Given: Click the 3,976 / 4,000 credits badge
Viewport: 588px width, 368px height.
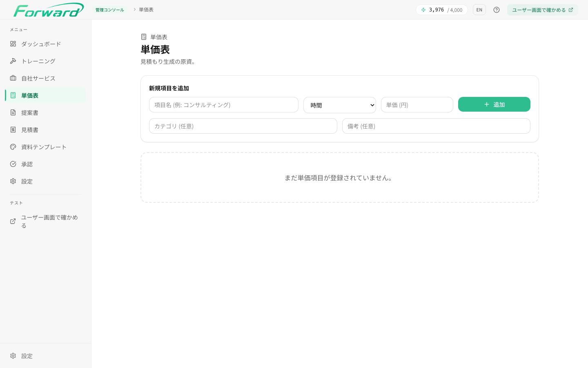Looking at the screenshot, I should click(x=442, y=10).
